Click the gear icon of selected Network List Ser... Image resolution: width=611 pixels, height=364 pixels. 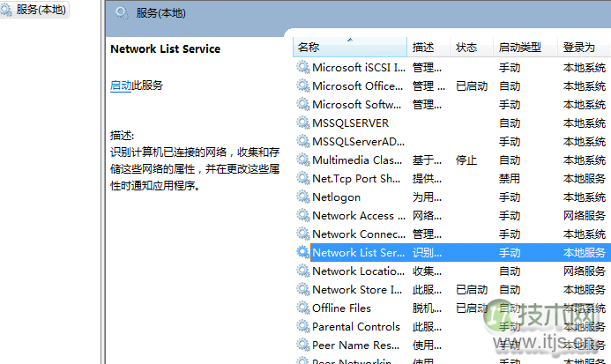coord(302,253)
